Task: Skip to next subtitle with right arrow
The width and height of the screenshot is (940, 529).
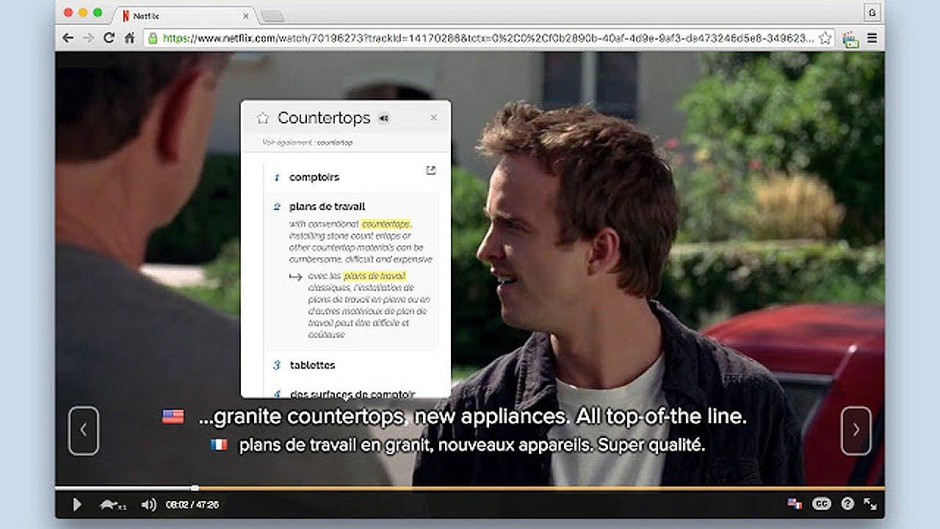Action: [x=855, y=430]
